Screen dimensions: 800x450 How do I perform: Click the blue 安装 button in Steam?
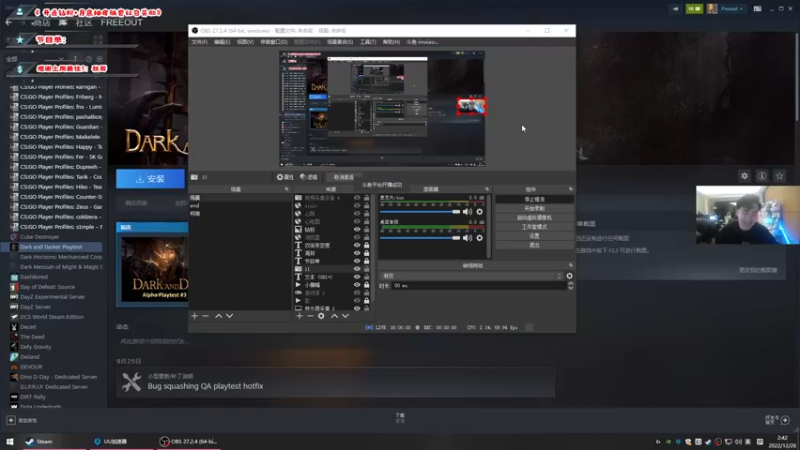point(151,179)
